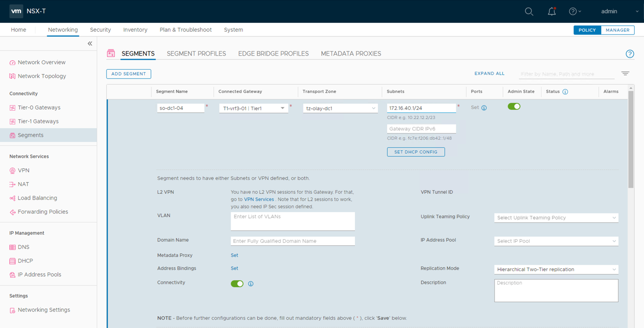The height and width of the screenshot is (328, 644).
Task: Click the filter lines icon beside search
Action: (x=625, y=73)
